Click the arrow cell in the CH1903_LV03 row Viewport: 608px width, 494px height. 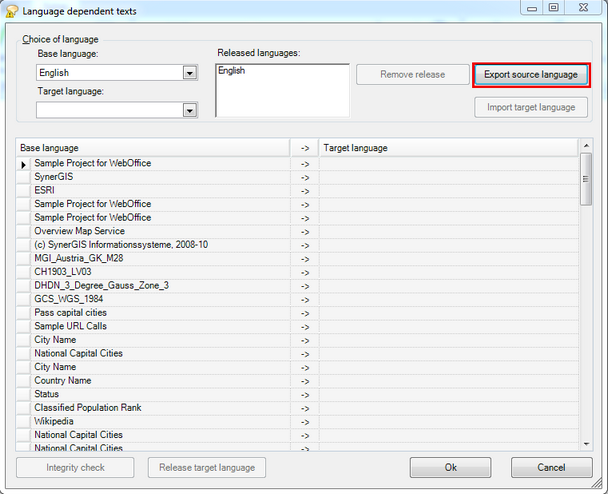click(305, 273)
